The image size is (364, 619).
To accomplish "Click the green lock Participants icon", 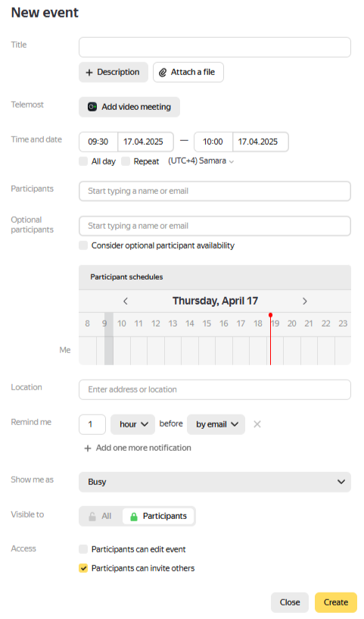I will click(x=134, y=517).
